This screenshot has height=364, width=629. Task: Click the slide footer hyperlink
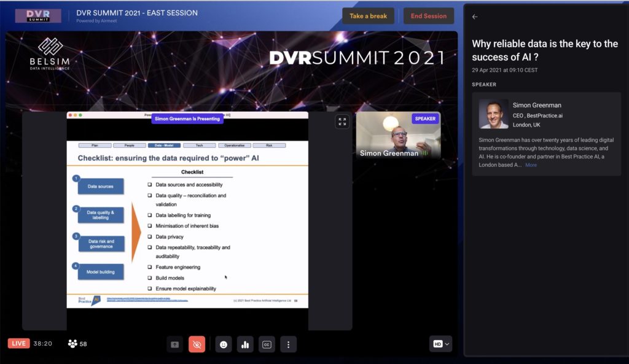(x=147, y=300)
